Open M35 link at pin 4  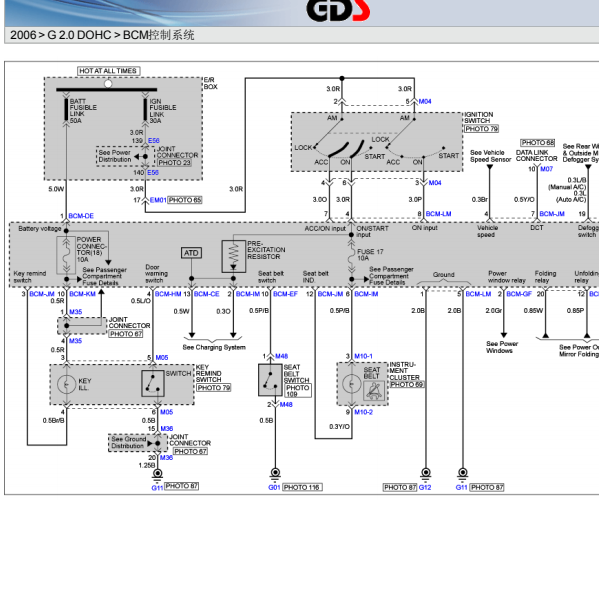tap(75, 341)
